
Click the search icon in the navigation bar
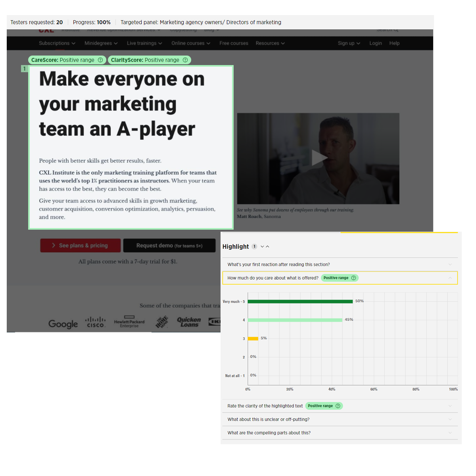395,29
